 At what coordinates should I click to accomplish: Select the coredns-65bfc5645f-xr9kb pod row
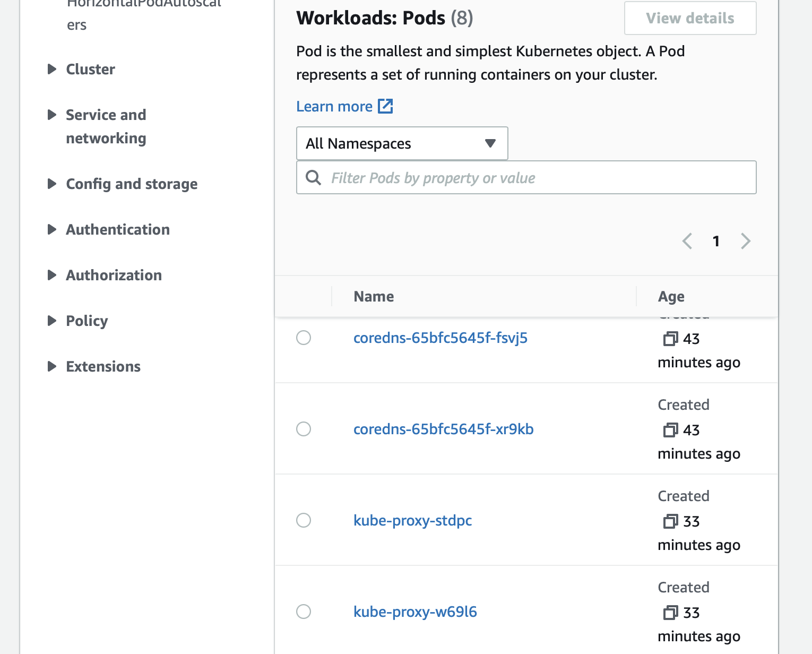click(x=303, y=429)
